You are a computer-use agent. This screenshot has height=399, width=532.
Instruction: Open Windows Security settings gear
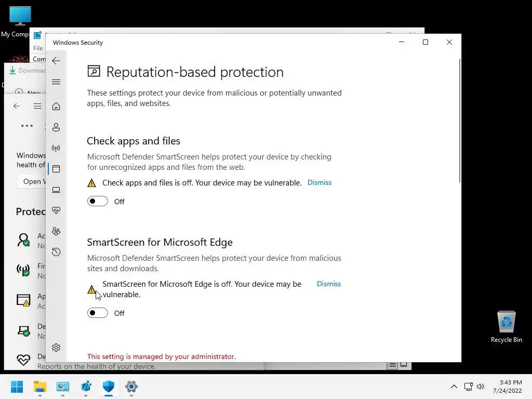pyautogui.click(x=56, y=348)
